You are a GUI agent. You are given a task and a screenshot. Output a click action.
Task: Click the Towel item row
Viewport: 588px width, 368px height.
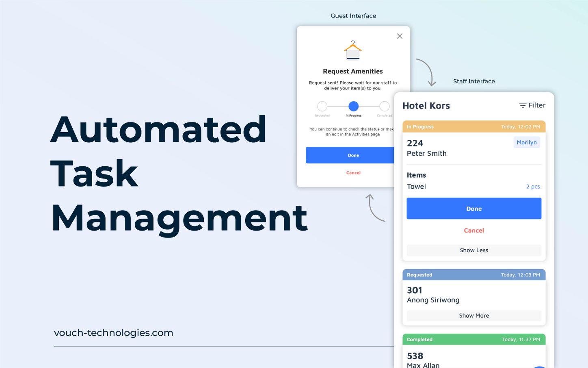point(474,187)
